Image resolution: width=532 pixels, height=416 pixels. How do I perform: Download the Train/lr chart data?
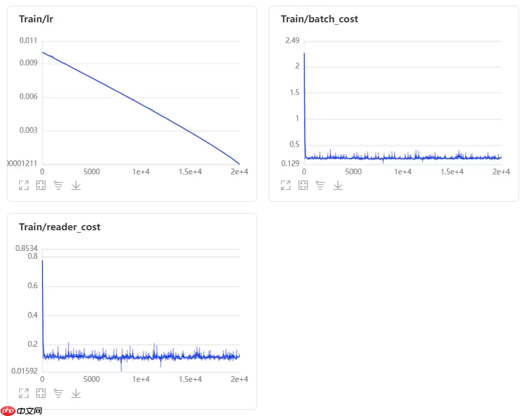[x=76, y=185]
